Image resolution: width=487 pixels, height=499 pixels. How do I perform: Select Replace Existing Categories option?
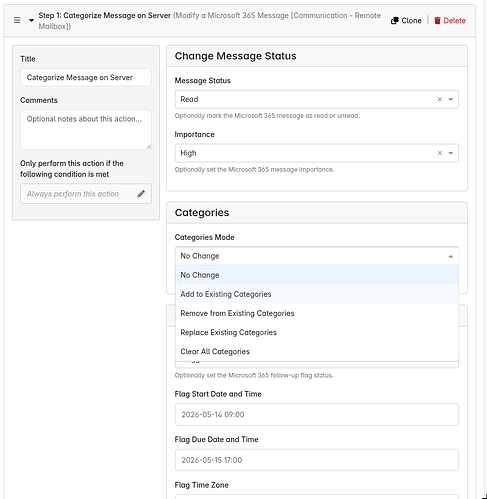(x=317, y=332)
